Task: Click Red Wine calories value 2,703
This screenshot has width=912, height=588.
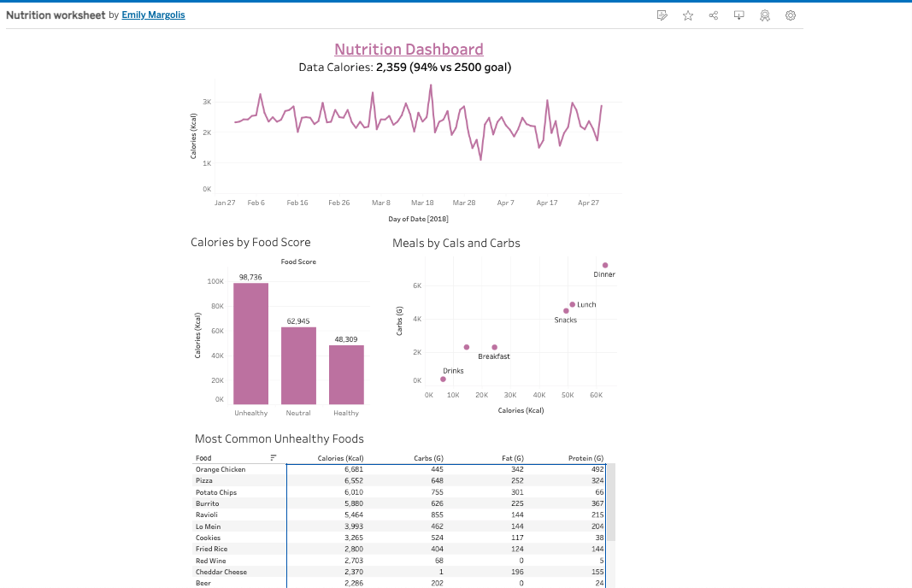Action: click(354, 561)
